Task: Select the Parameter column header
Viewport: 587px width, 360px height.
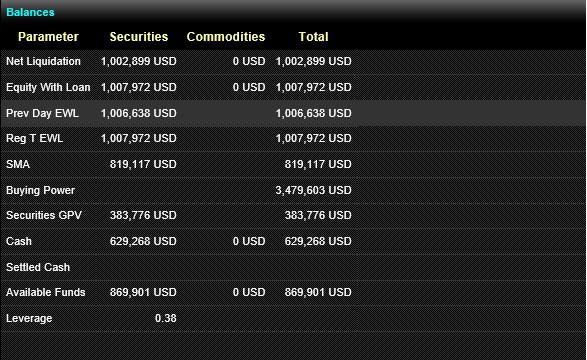Action: click(48, 37)
